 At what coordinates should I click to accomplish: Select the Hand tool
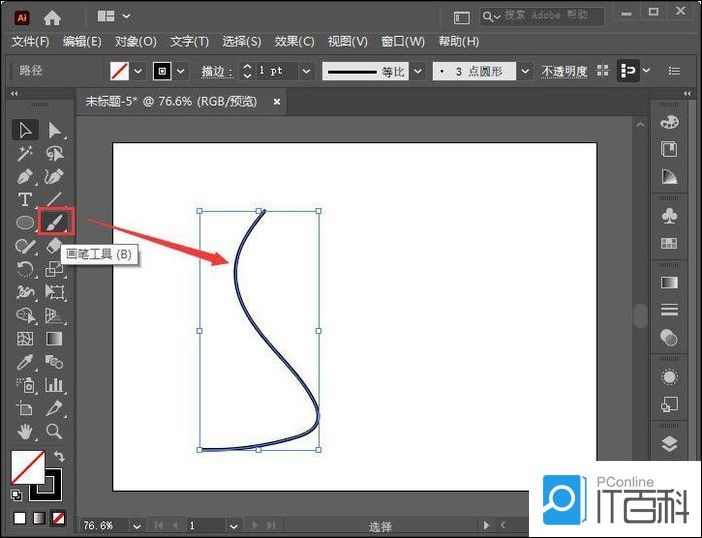coord(25,431)
